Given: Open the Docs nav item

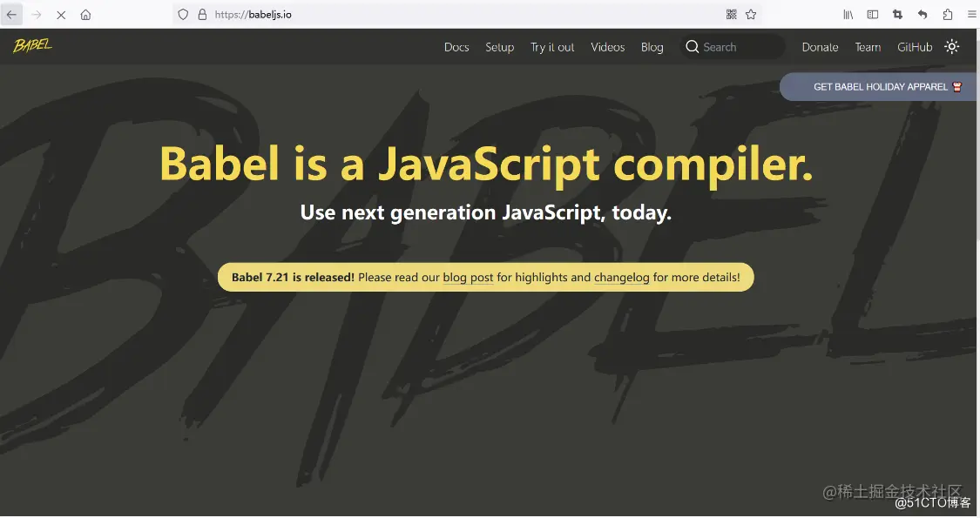Looking at the screenshot, I should click(456, 47).
